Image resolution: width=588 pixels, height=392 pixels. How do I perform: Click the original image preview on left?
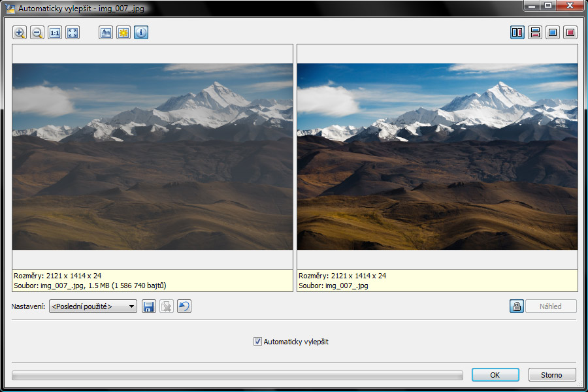point(153,156)
